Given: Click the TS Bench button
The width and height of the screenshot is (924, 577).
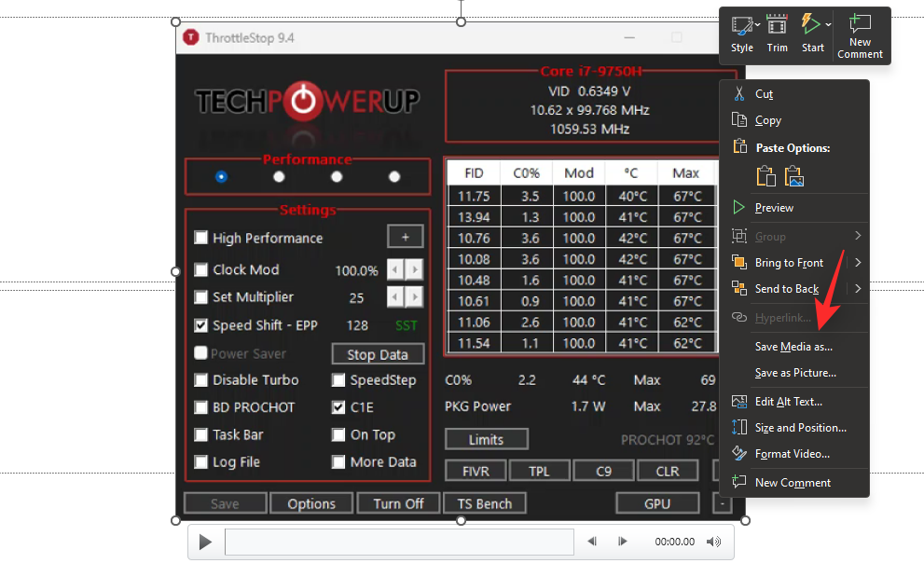Looking at the screenshot, I should tap(485, 502).
